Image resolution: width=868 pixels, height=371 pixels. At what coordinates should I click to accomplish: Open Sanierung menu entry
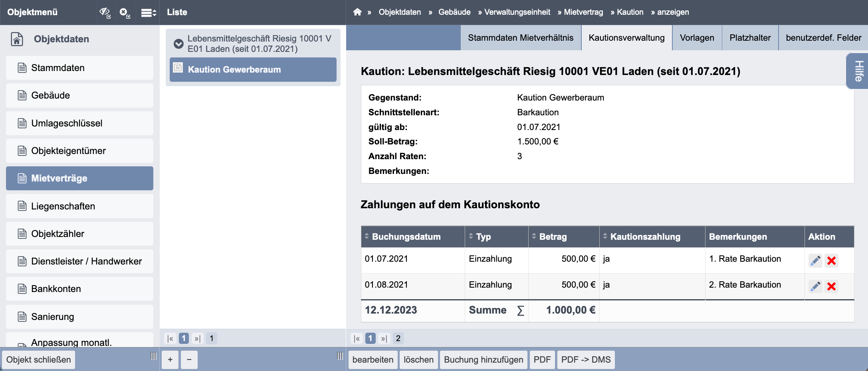pos(79,317)
